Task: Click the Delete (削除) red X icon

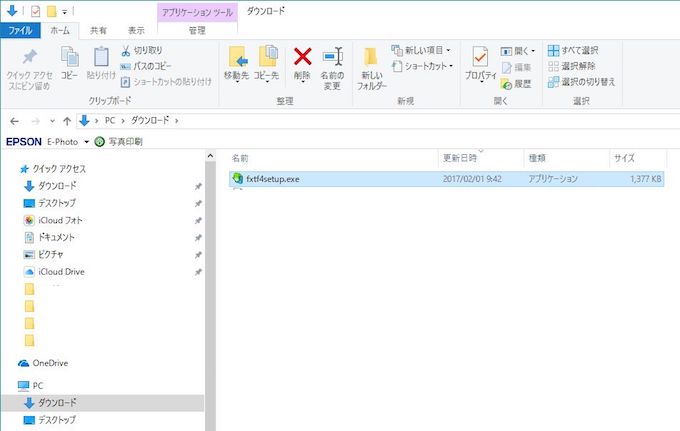Action: pyautogui.click(x=302, y=57)
